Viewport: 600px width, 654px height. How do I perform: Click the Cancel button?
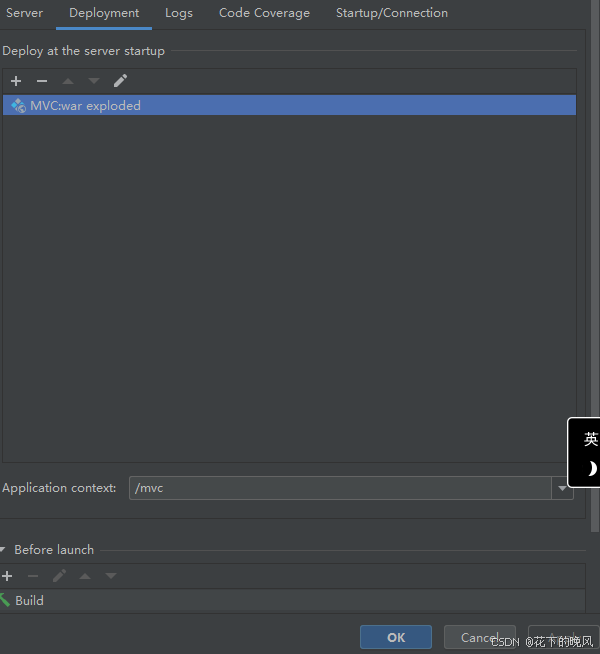click(x=479, y=637)
